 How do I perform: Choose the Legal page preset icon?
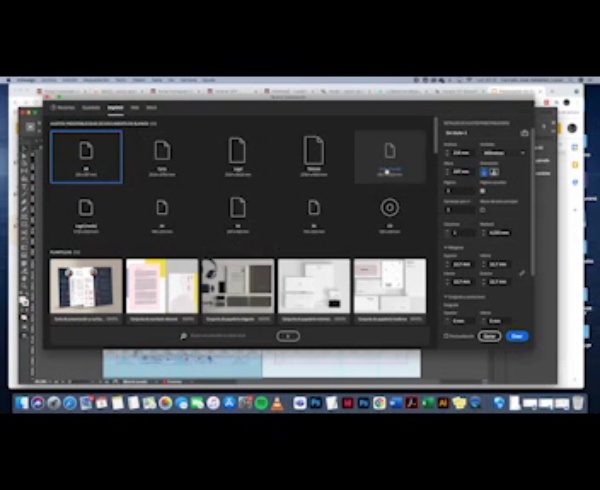tap(238, 151)
